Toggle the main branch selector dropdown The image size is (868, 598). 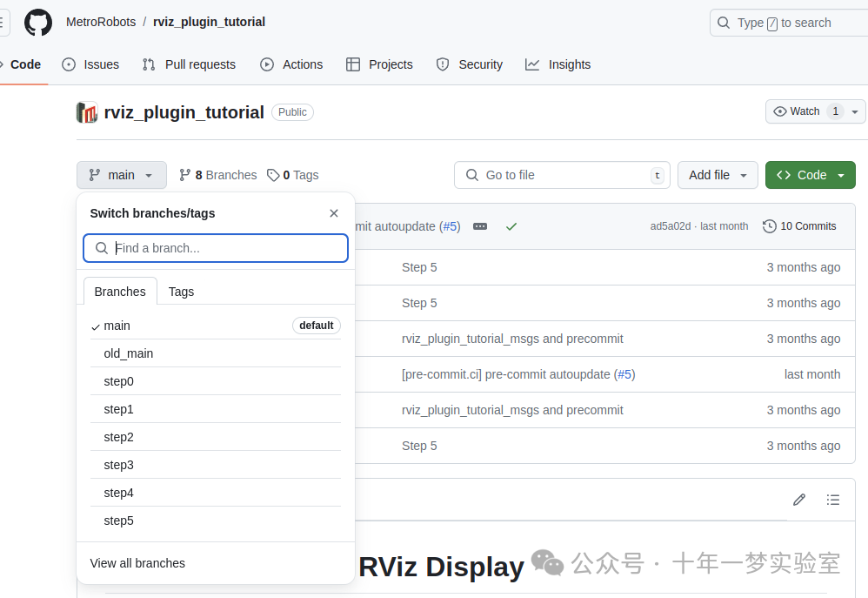coord(121,175)
